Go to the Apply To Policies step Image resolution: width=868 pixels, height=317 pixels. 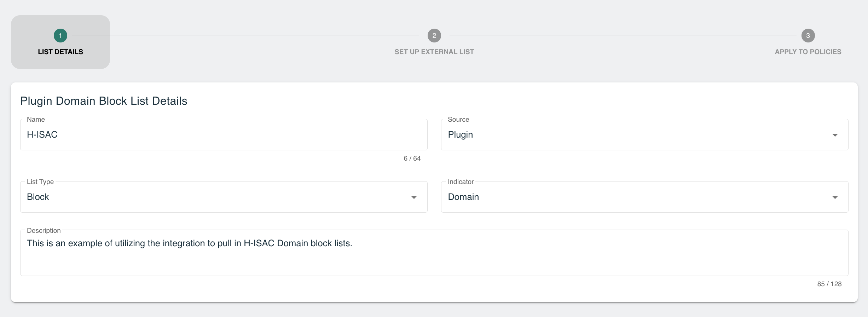[x=808, y=52]
